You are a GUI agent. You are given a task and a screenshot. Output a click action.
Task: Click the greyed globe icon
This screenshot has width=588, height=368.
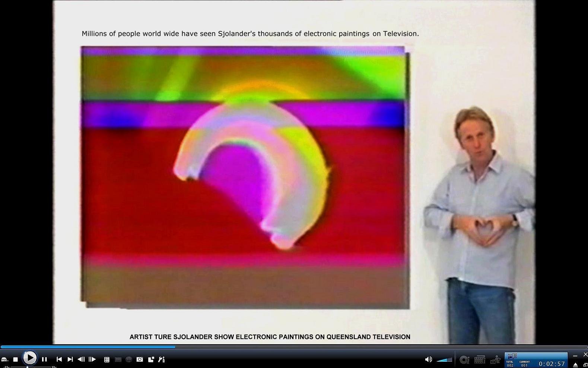[x=129, y=359]
